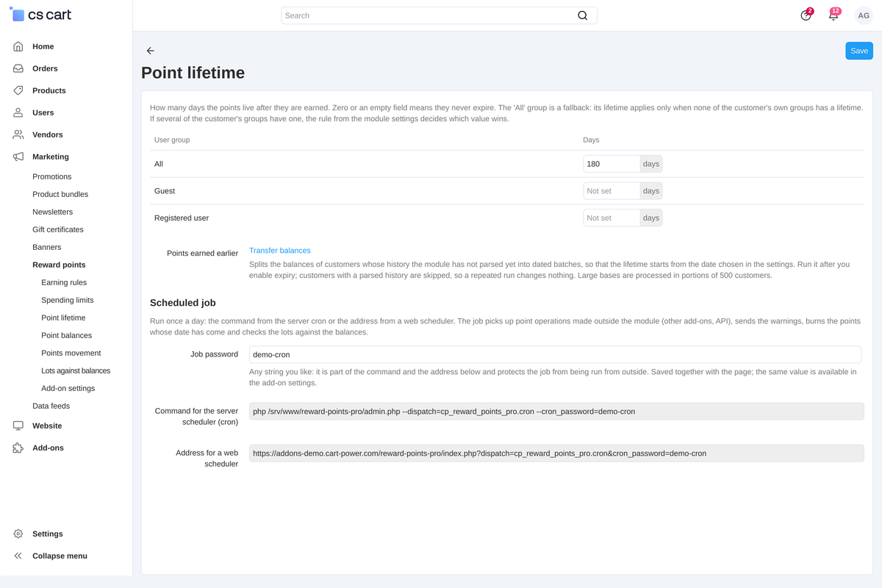Click the Products tag icon
Screen dimensions: 882x588
(18, 90)
